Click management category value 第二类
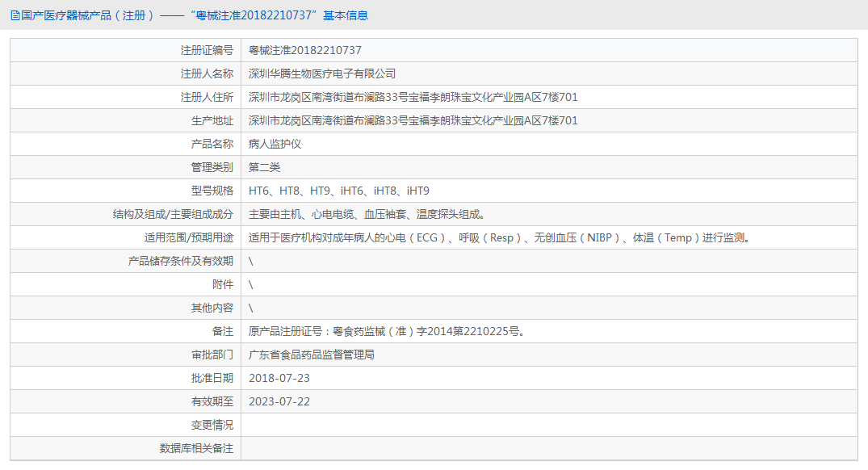This screenshot has height=470, width=868. (x=264, y=167)
